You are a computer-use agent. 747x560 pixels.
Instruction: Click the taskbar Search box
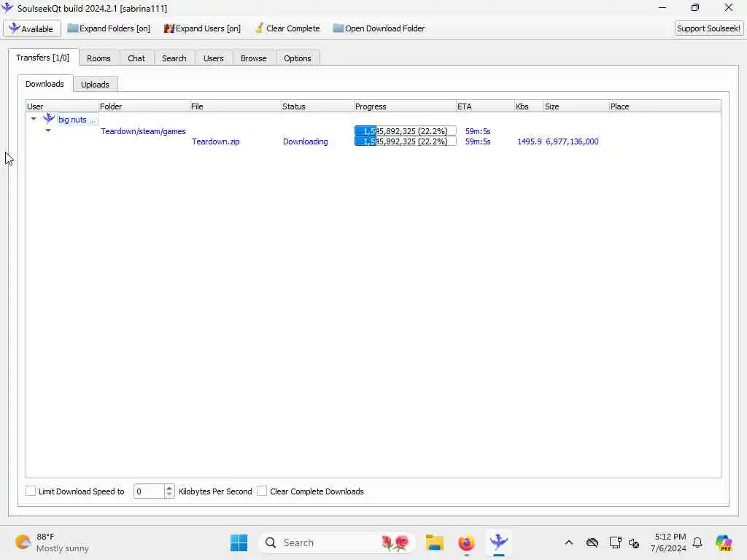[336, 542]
